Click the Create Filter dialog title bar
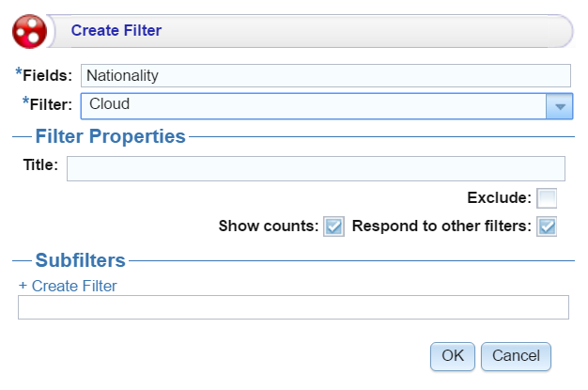Image resolution: width=588 pixels, height=390 pixels. click(x=311, y=31)
